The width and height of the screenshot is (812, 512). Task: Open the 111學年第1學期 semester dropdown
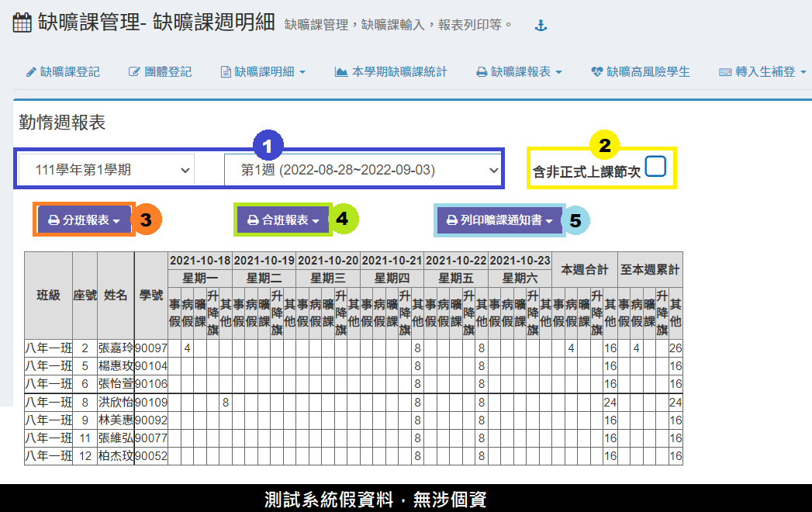pos(105,169)
